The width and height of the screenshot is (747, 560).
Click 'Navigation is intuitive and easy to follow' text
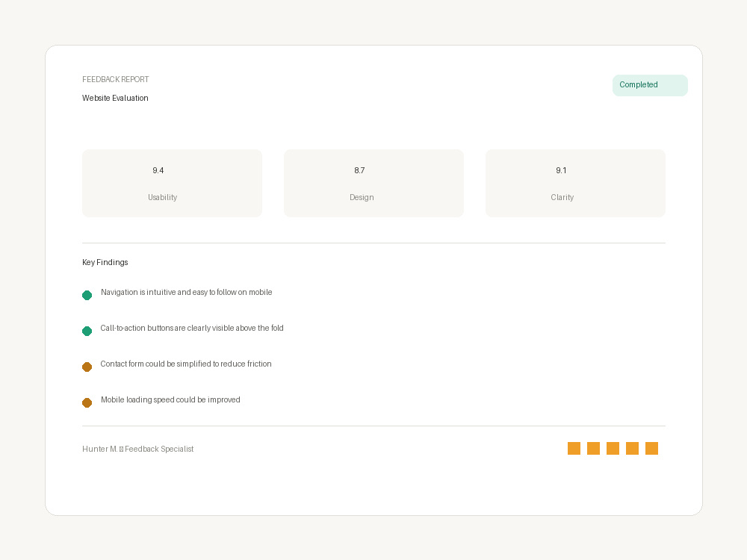[186, 293]
